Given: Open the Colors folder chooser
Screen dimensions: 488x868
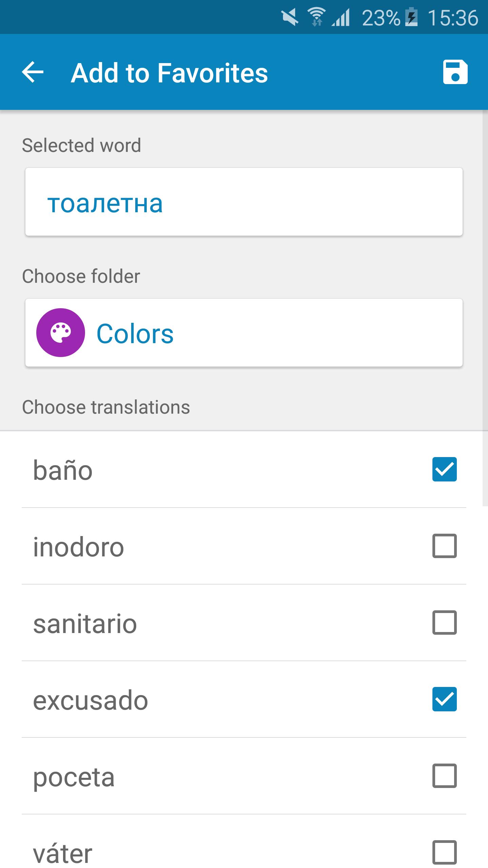Looking at the screenshot, I should tap(244, 333).
